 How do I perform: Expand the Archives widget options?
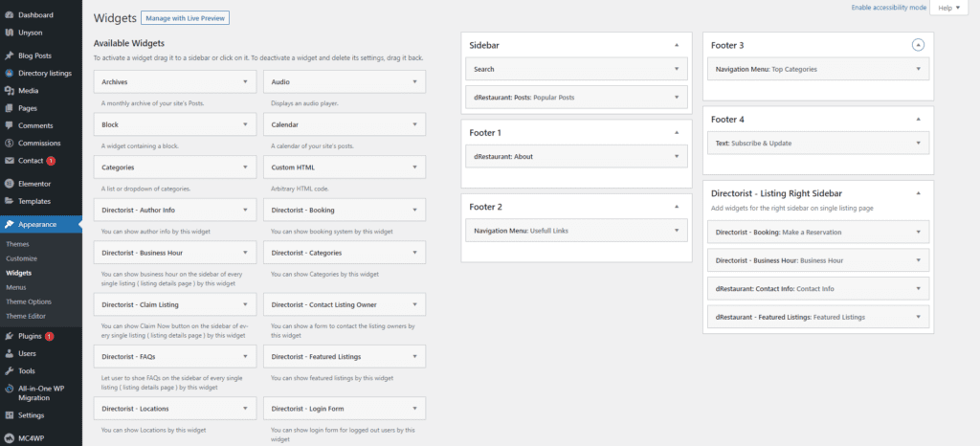(246, 82)
